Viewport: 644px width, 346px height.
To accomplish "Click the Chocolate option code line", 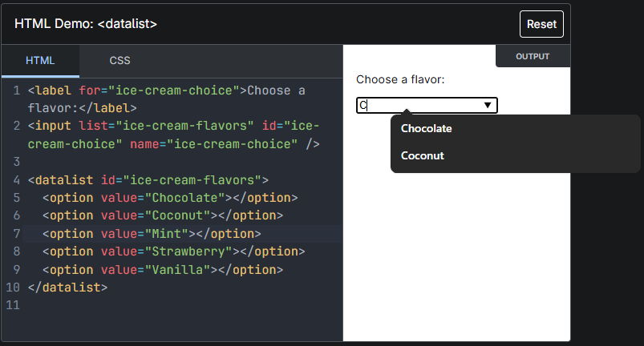I will (x=170, y=198).
